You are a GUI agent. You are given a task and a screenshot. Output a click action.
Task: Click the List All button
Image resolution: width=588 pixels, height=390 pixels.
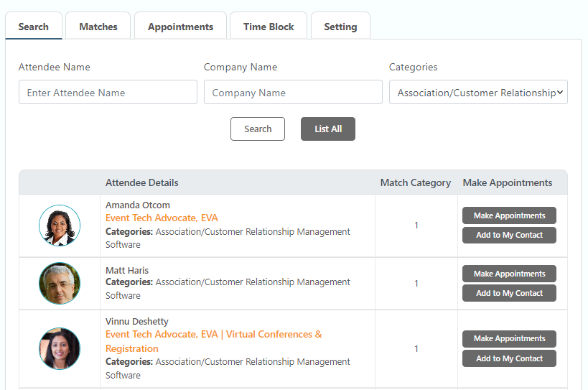328,129
